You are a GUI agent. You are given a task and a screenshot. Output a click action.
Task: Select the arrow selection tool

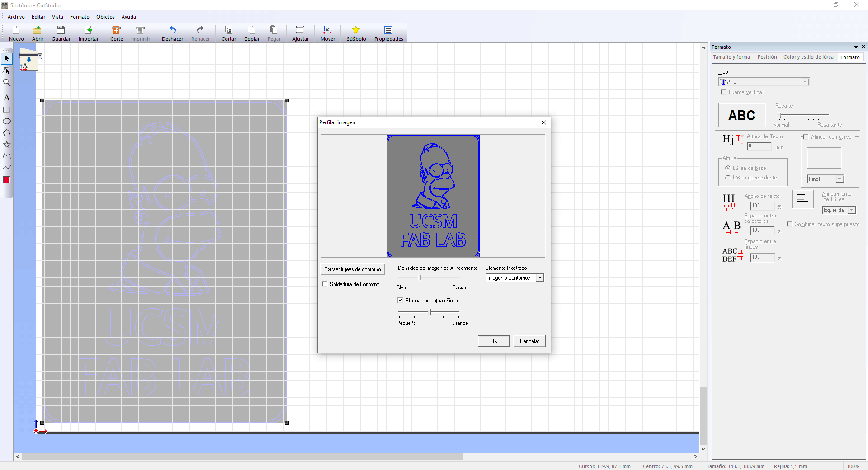7,59
